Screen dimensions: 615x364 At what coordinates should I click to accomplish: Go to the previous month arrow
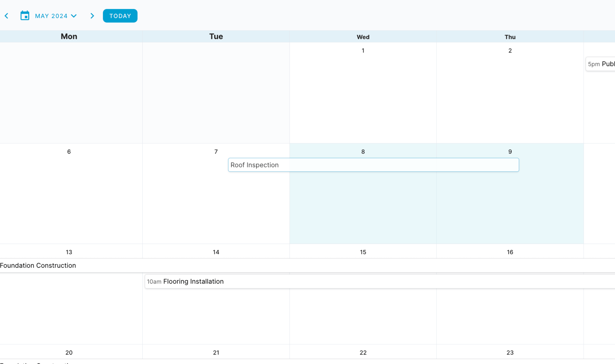7,16
